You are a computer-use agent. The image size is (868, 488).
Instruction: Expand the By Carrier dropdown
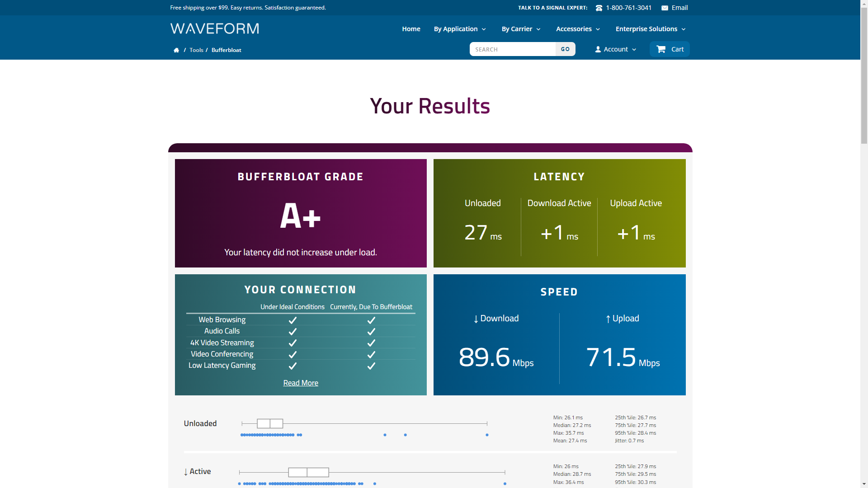[521, 29]
